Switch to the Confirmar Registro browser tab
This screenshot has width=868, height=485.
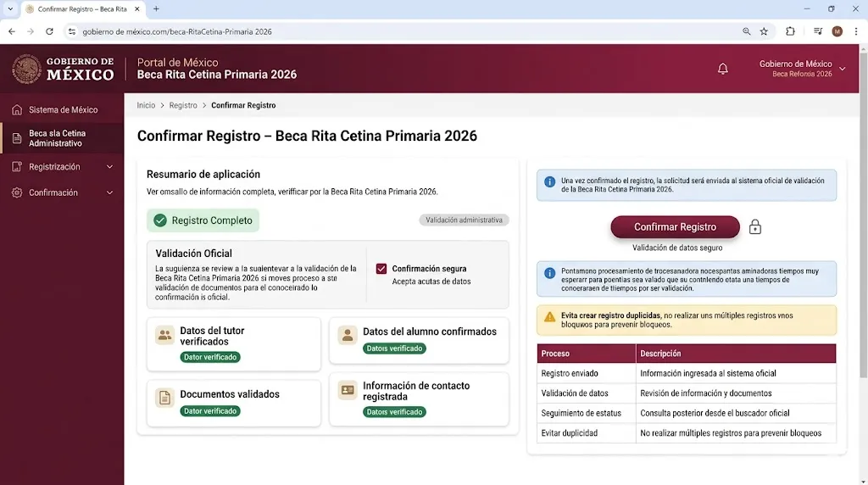pyautogui.click(x=83, y=9)
